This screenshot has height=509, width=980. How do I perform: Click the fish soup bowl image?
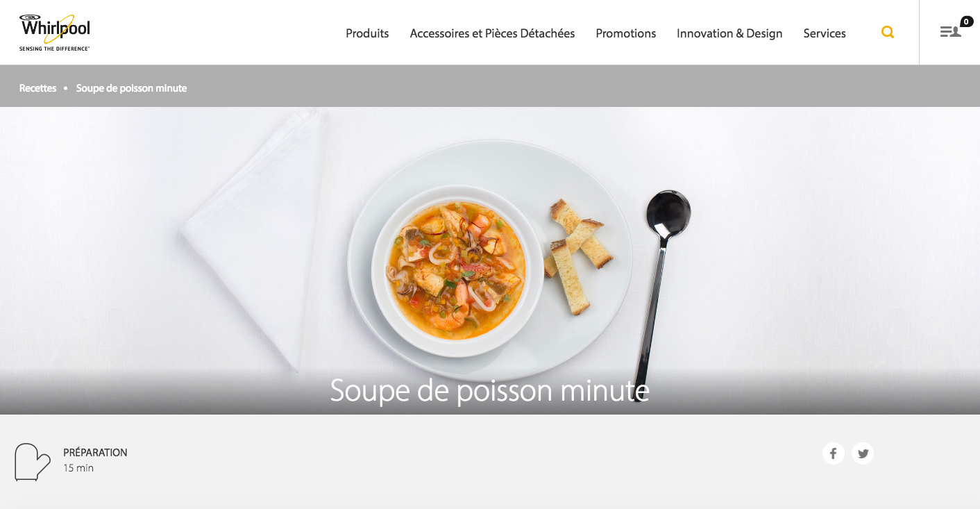tap(457, 269)
